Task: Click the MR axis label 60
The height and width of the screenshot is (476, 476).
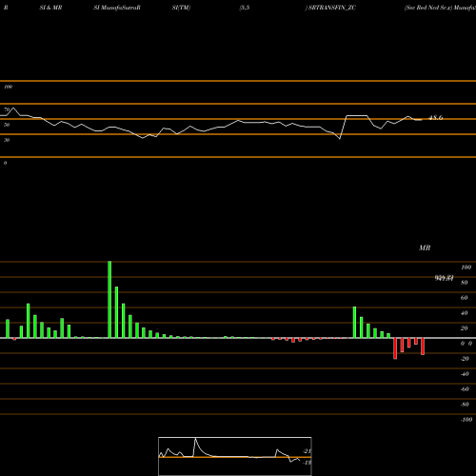Action: tap(465, 298)
